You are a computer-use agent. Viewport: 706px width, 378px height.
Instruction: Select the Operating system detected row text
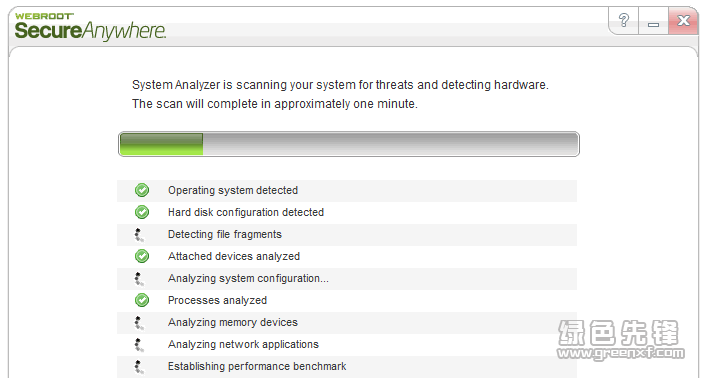233,190
